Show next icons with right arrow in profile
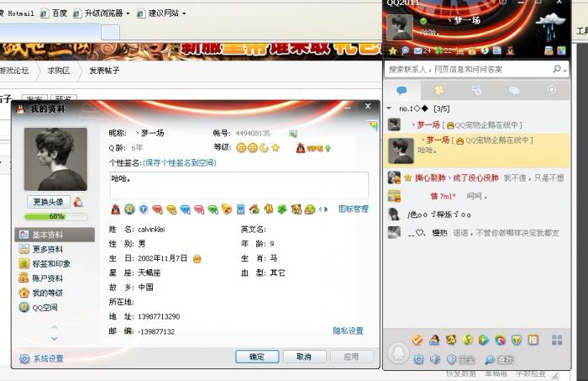 [x=326, y=209]
